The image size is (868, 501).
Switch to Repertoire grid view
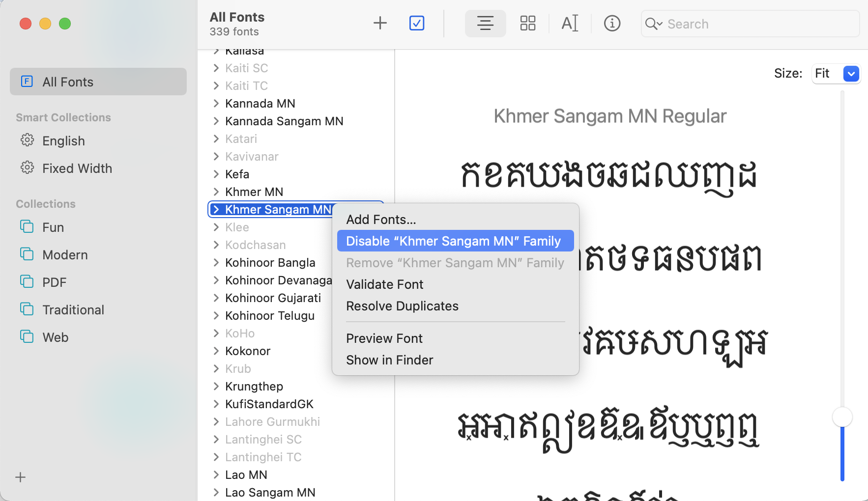click(528, 23)
